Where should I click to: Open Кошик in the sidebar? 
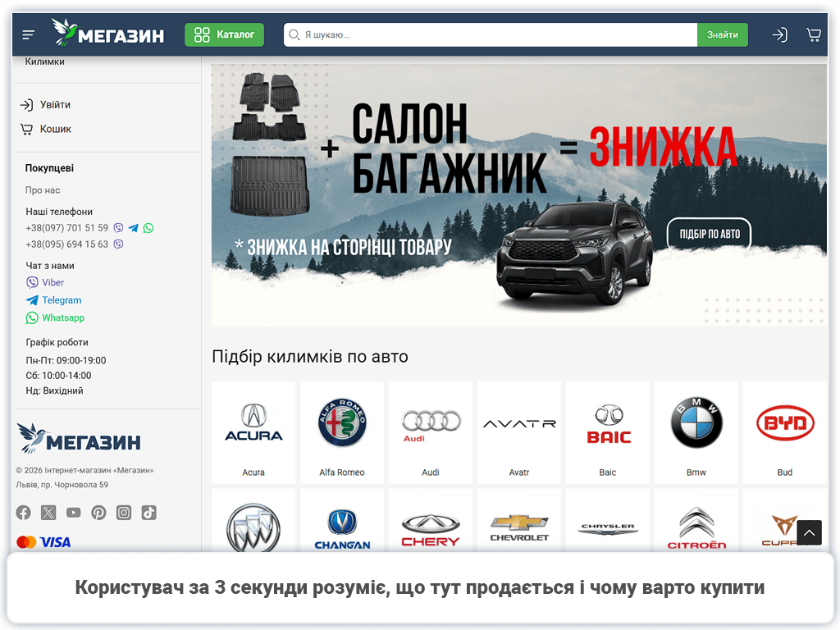coord(46,129)
